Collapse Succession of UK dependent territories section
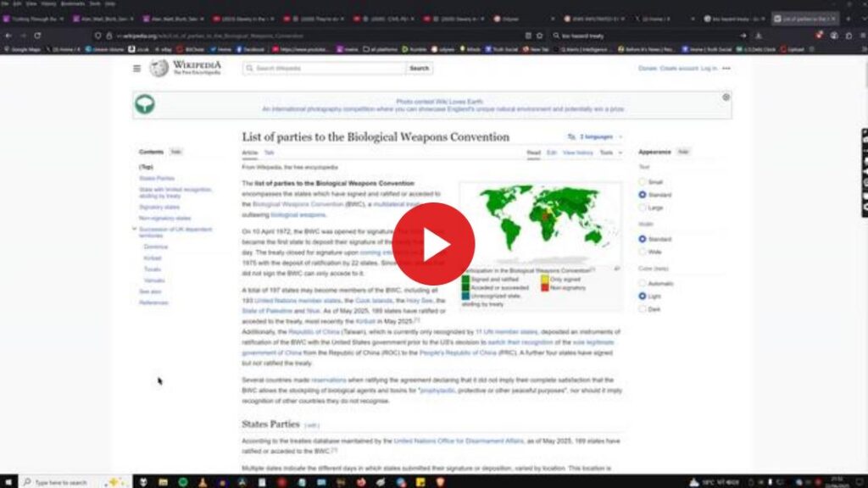 click(x=134, y=229)
